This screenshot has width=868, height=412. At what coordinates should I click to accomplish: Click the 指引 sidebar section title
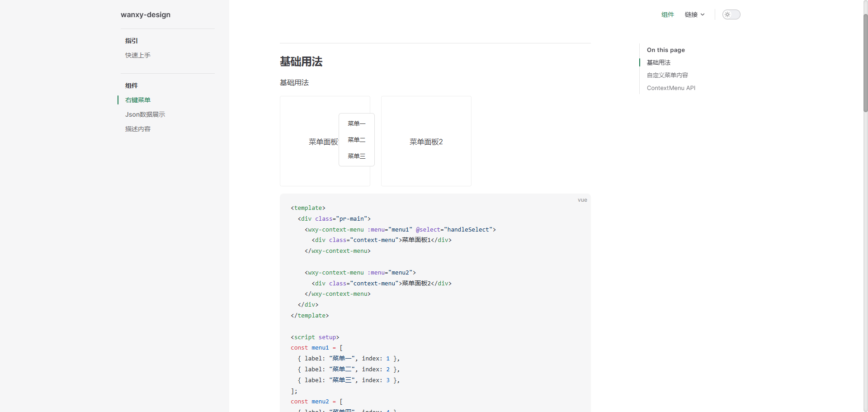tap(132, 41)
